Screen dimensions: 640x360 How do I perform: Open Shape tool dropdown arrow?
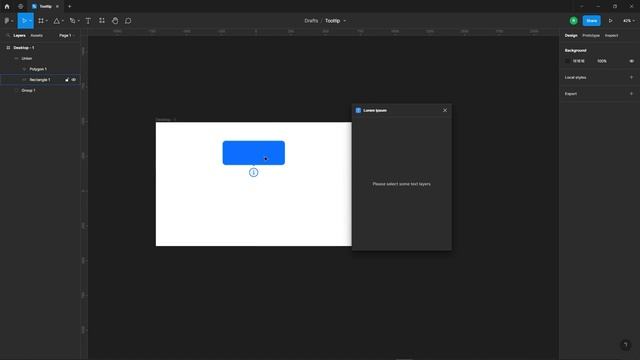coord(62,21)
